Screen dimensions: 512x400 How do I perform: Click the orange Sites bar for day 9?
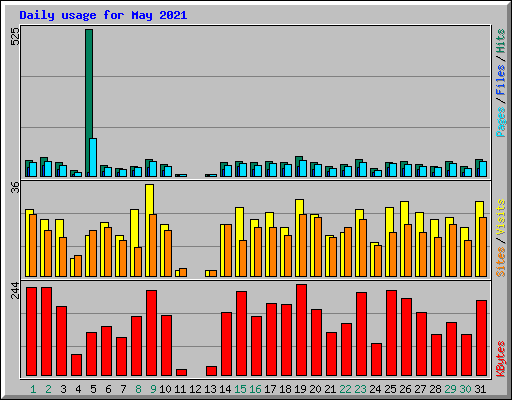153,245
